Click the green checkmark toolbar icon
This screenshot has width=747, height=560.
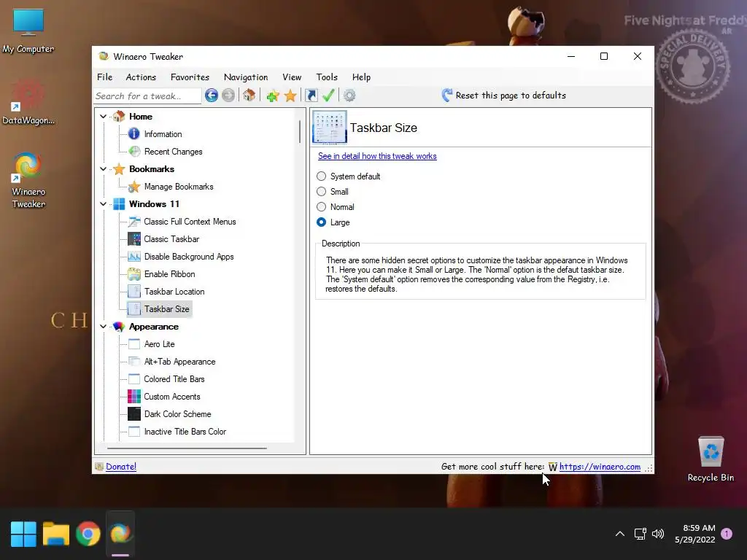(x=328, y=96)
